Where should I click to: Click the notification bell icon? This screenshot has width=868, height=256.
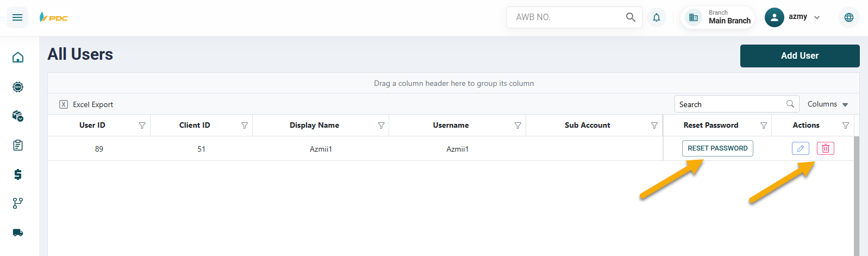pos(657,17)
